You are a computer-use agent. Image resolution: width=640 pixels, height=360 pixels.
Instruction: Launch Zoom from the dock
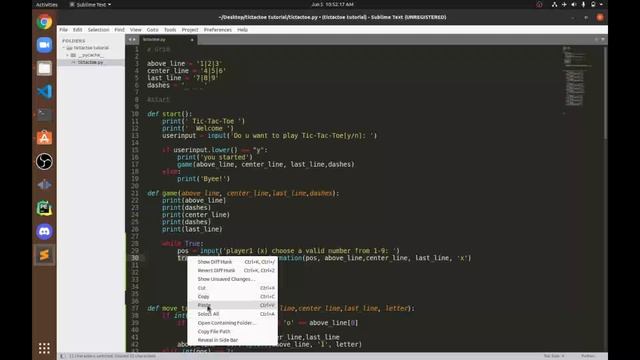click(x=44, y=45)
